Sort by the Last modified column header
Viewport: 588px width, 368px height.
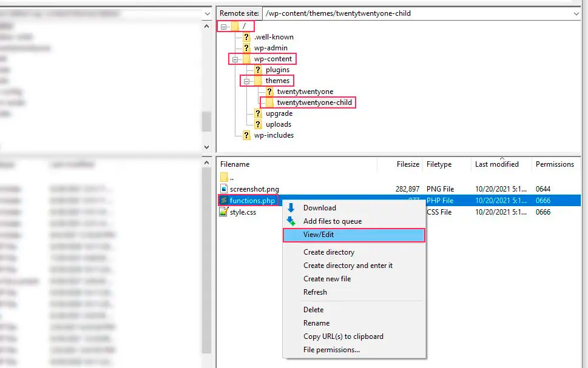pyautogui.click(x=496, y=164)
